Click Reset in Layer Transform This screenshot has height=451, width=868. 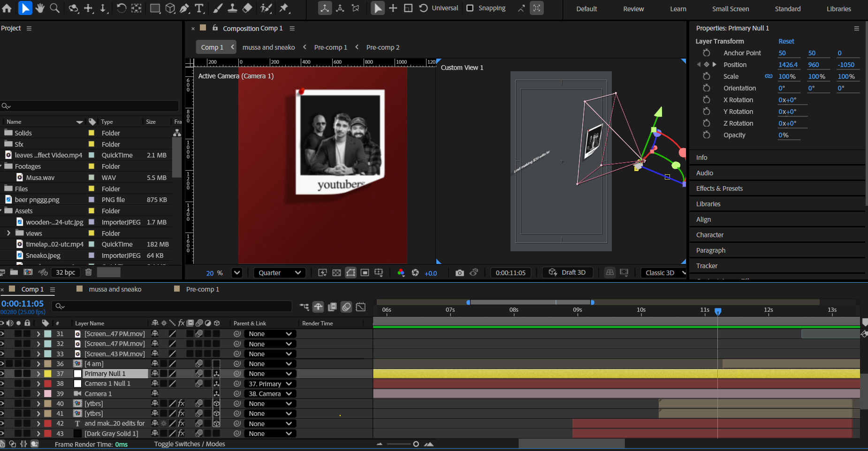[x=786, y=41]
